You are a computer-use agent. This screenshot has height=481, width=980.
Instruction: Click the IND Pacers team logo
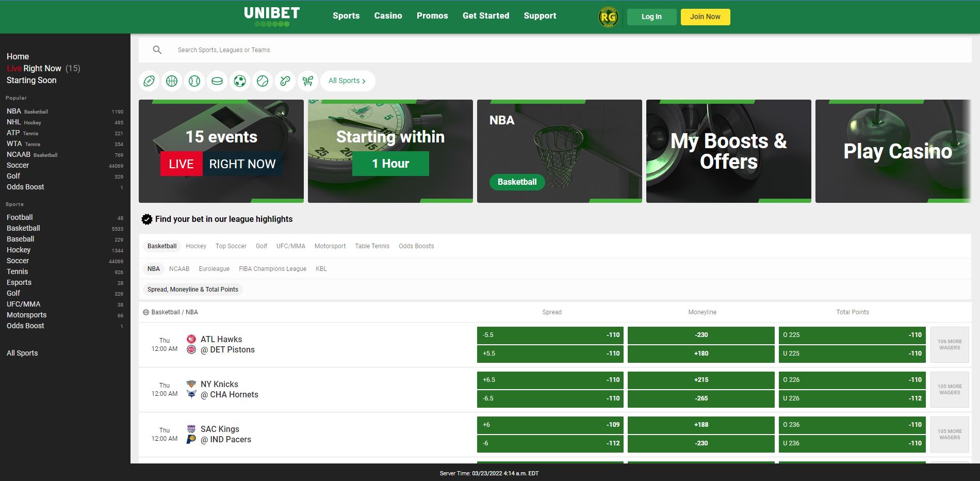(191, 439)
